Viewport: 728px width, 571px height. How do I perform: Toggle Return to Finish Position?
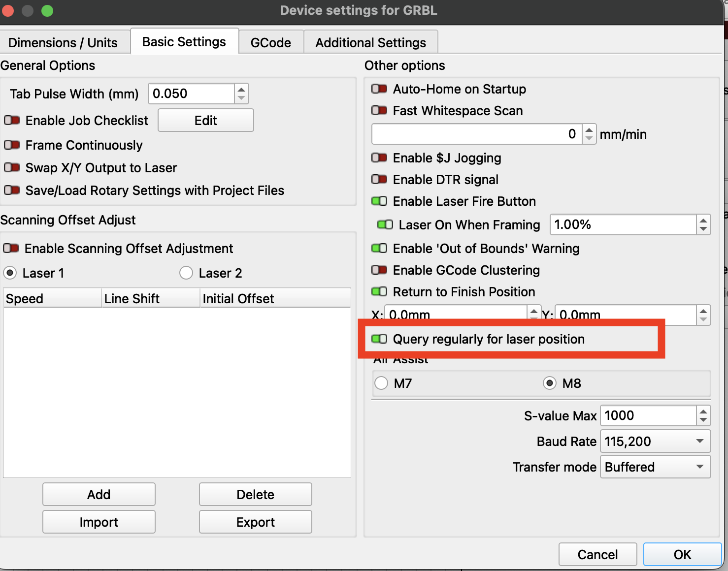pyautogui.click(x=379, y=291)
